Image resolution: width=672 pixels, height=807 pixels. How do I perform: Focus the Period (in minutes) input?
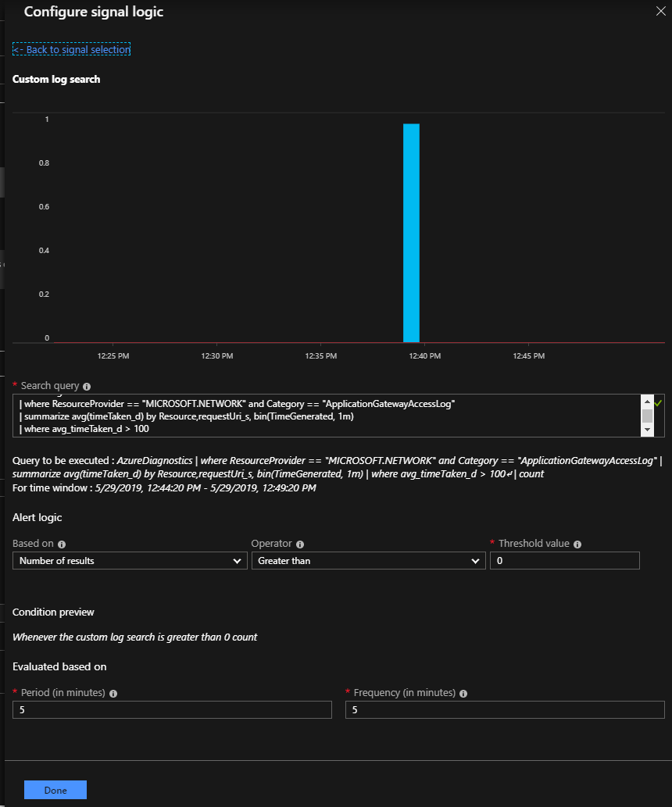[x=172, y=709]
